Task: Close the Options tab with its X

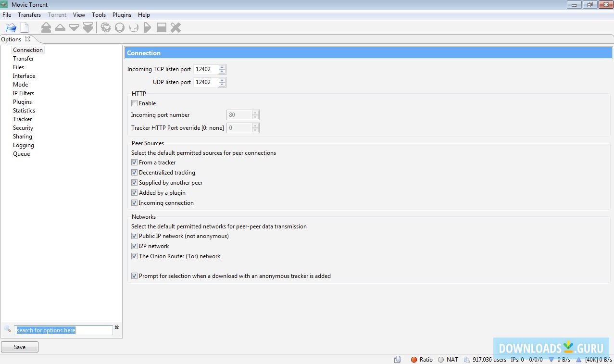Action: coord(27,39)
